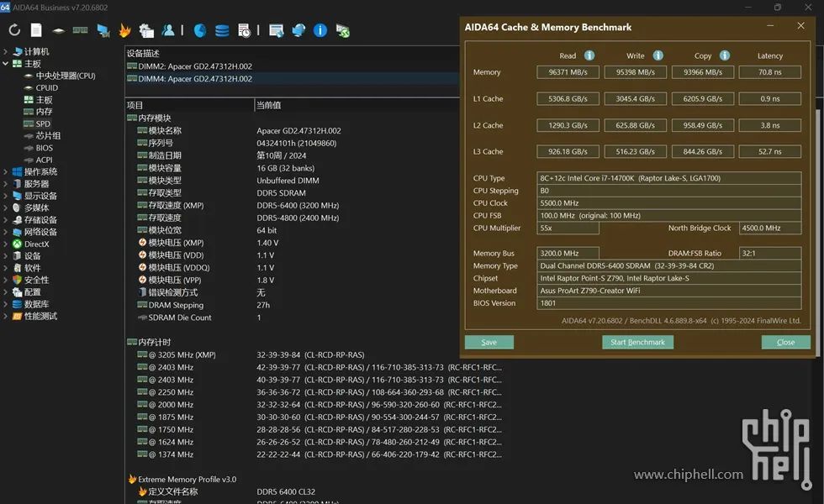824x504 pixels.
Task: Click the blue pie-chart disk toolbar icon
Action: coord(200,30)
